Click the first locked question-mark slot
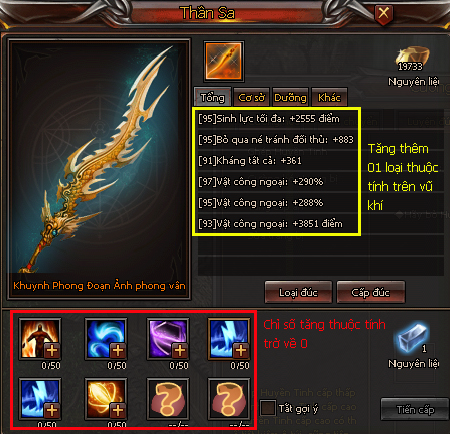The image size is (450, 434). [x=168, y=398]
